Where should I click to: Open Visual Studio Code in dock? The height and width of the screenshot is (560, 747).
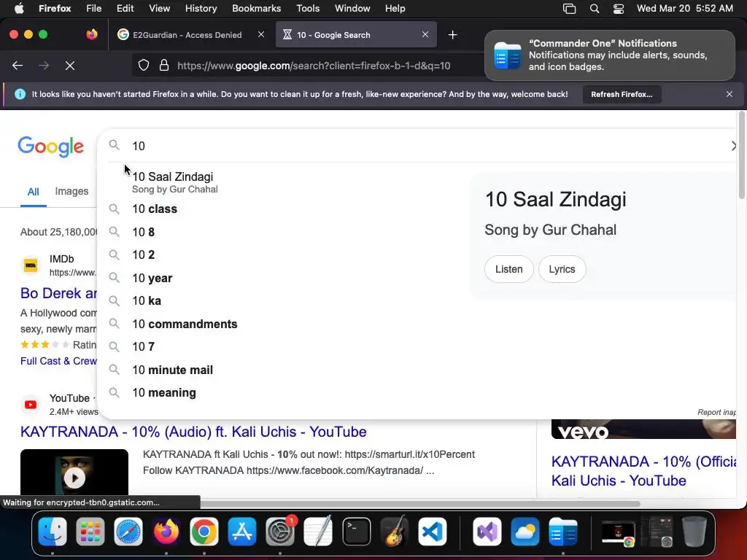tap(432, 532)
